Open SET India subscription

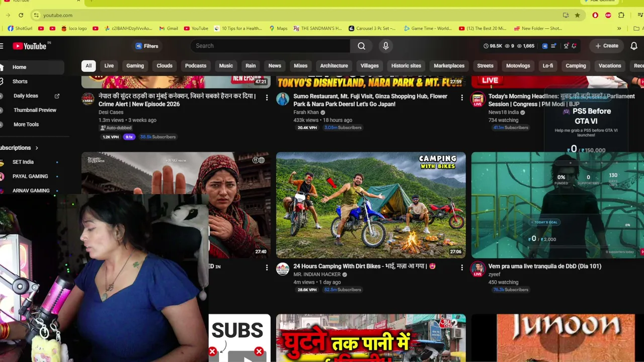[x=32, y=162]
